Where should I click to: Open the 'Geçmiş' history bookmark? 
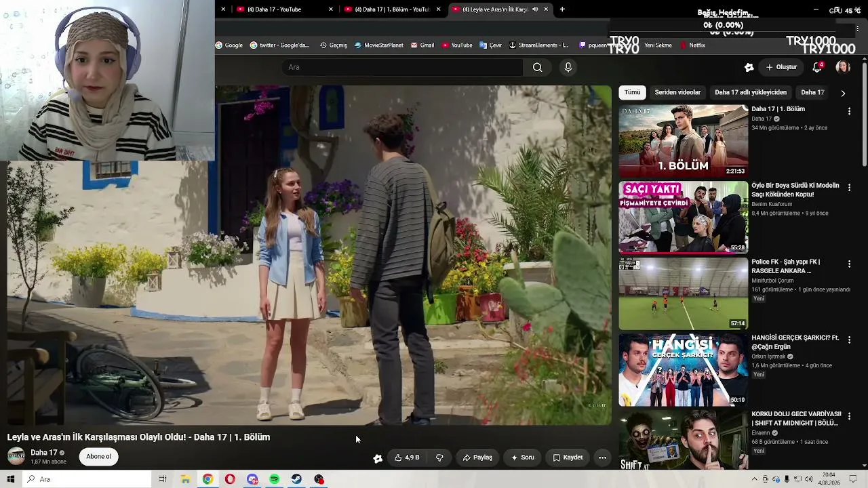(334, 45)
